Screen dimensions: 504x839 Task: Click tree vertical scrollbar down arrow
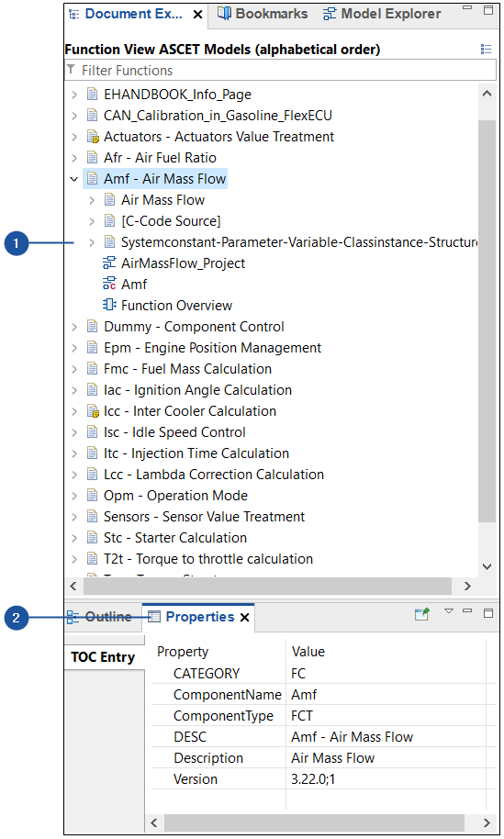487,566
